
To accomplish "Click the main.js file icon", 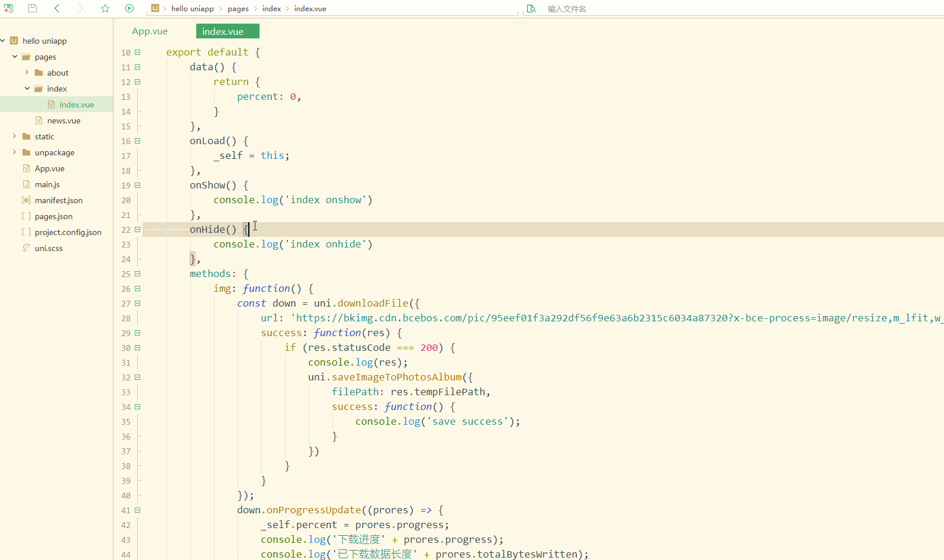I will [26, 184].
